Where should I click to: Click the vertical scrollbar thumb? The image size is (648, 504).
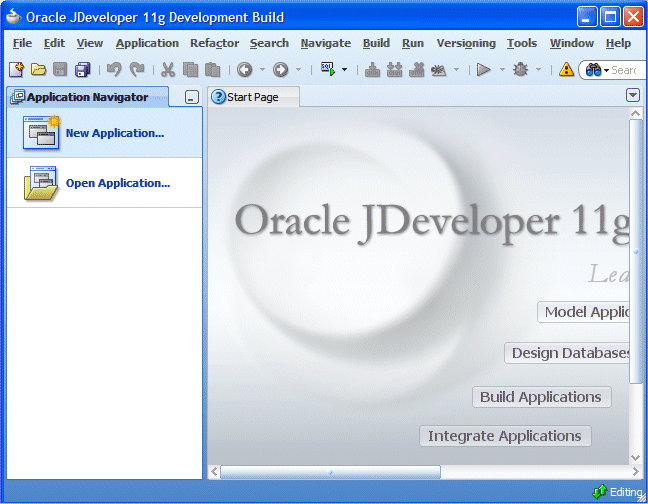[x=635, y=252]
